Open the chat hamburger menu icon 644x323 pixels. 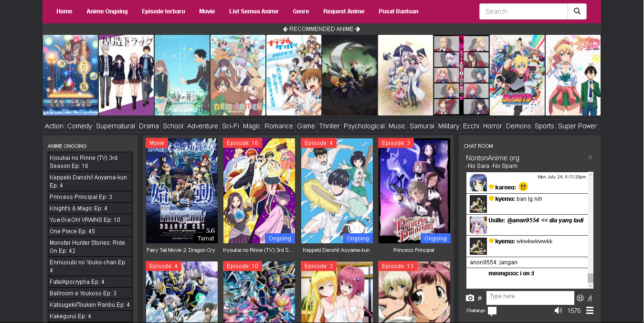(x=590, y=311)
